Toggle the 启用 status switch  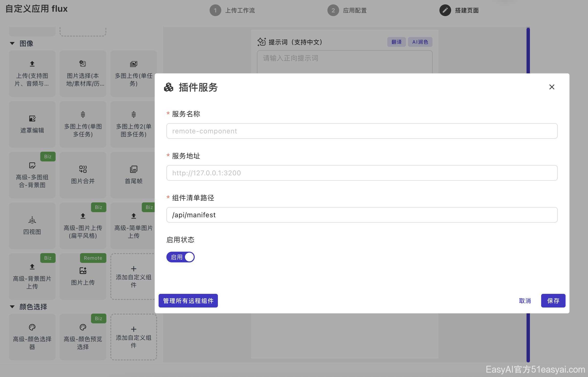point(181,257)
